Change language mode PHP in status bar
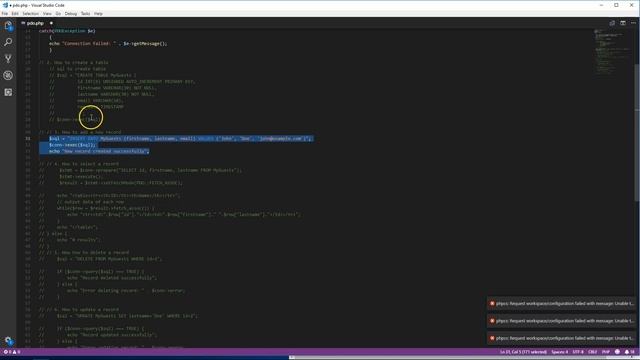 [x=606, y=352]
